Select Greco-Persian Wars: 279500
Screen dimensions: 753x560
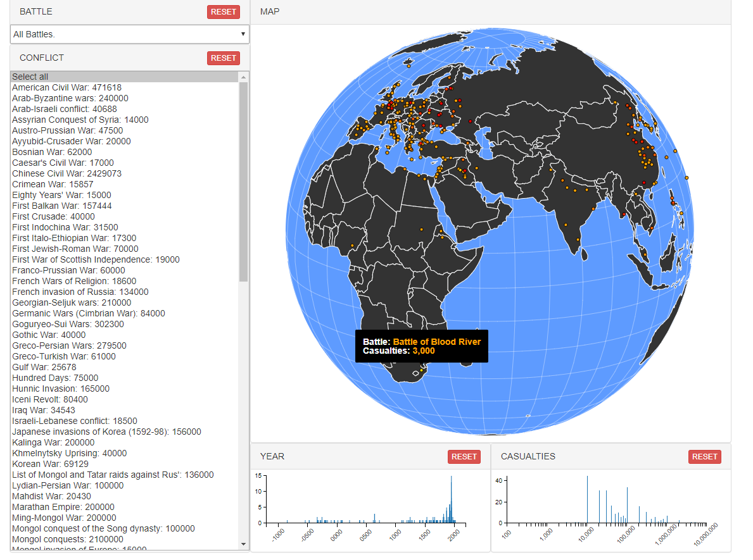[124, 345]
